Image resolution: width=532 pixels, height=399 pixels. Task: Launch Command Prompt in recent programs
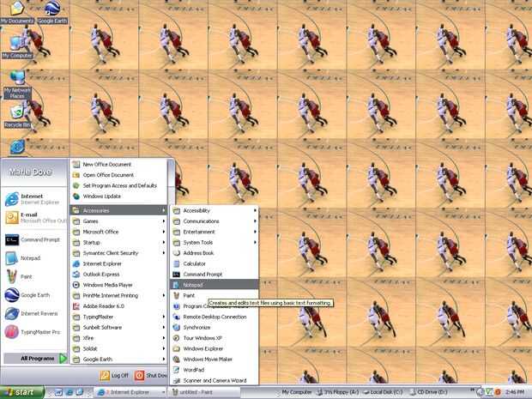tap(34, 239)
